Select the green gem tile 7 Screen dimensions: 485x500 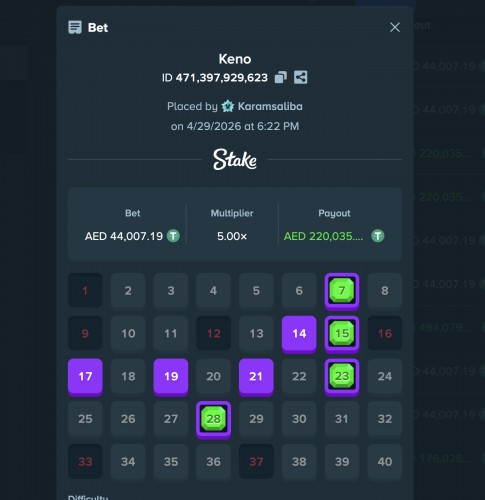[342, 291]
